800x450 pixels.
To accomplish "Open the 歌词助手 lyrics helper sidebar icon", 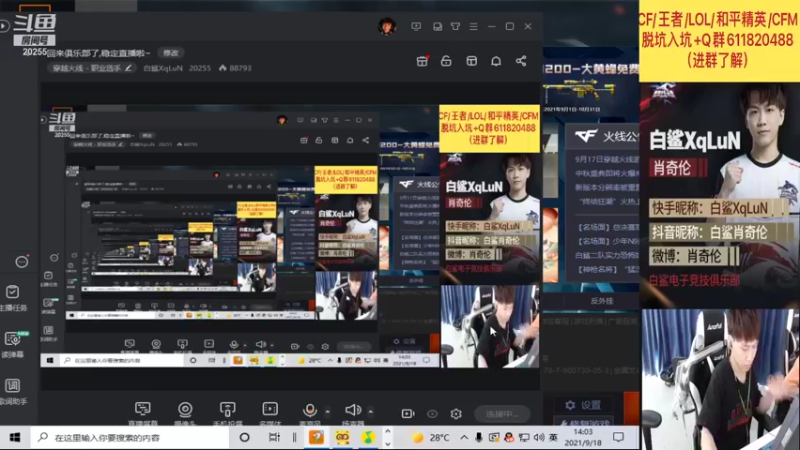I will [x=13, y=391].
